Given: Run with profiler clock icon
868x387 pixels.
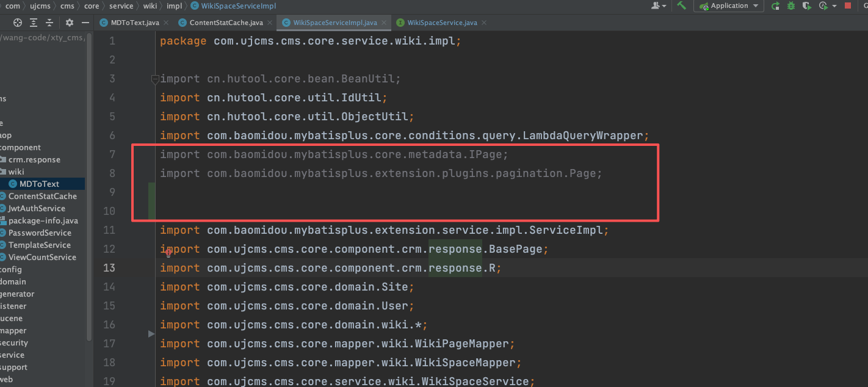Looking at the screenshot, I should (822, 6).
